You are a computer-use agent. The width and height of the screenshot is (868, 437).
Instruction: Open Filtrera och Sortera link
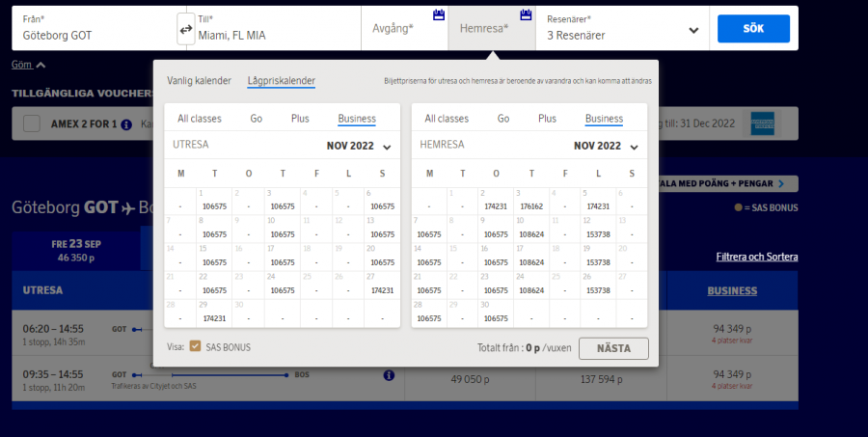(x=756, y=257)
